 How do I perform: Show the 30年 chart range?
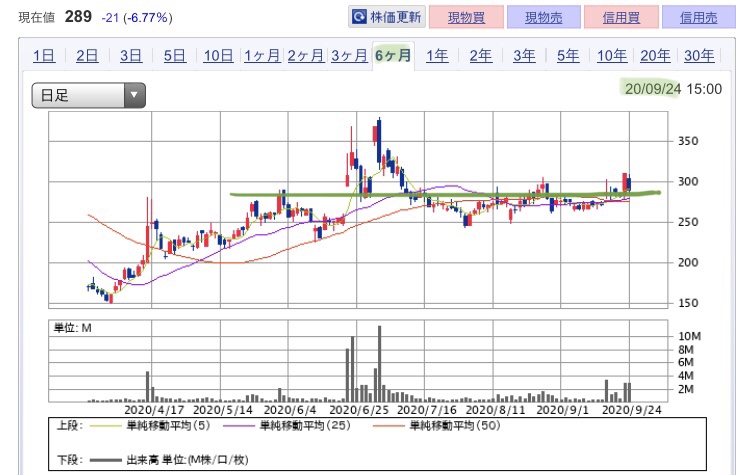[x=699, y=56]
